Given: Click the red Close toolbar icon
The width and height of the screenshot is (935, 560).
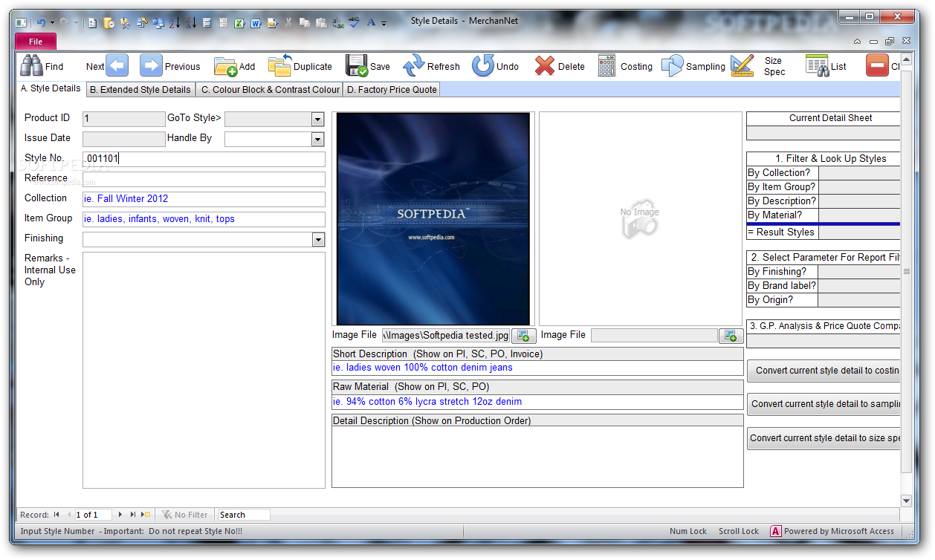Looking at the screenshot, I should tap(877, 66).
